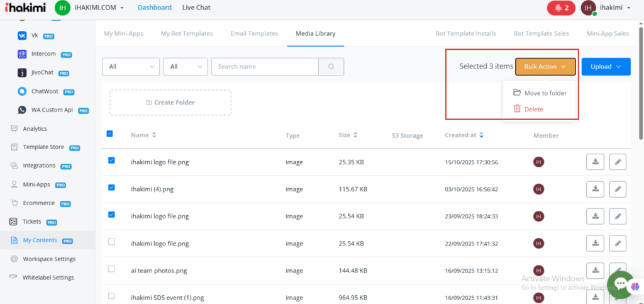Check the ai team photos.png checkbox
The height and width of the screenshot is (304, 644).
tap(111, 269)
